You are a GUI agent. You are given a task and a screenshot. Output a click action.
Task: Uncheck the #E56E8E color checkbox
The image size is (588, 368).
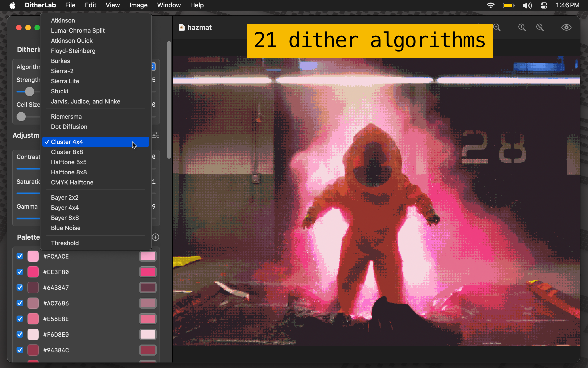20,319
